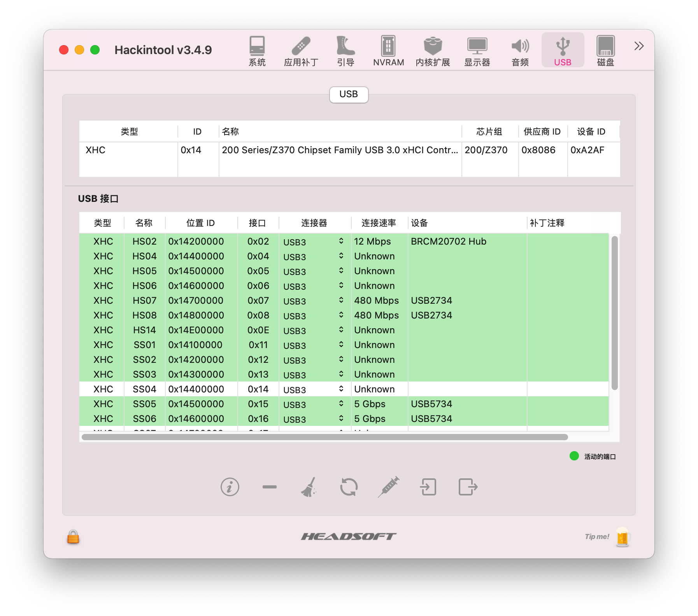Open the NVRAM toolbar section
698x616 pixels.
point(388,51)
